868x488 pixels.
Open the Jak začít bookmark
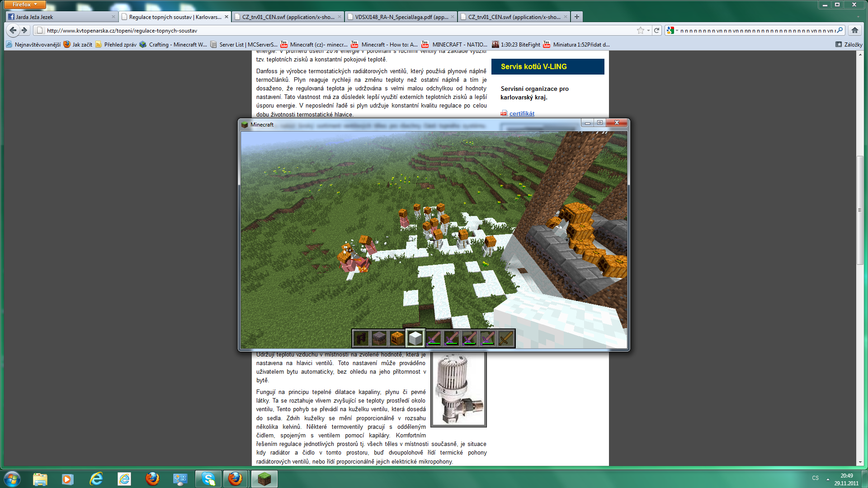(x=78, y=44)
